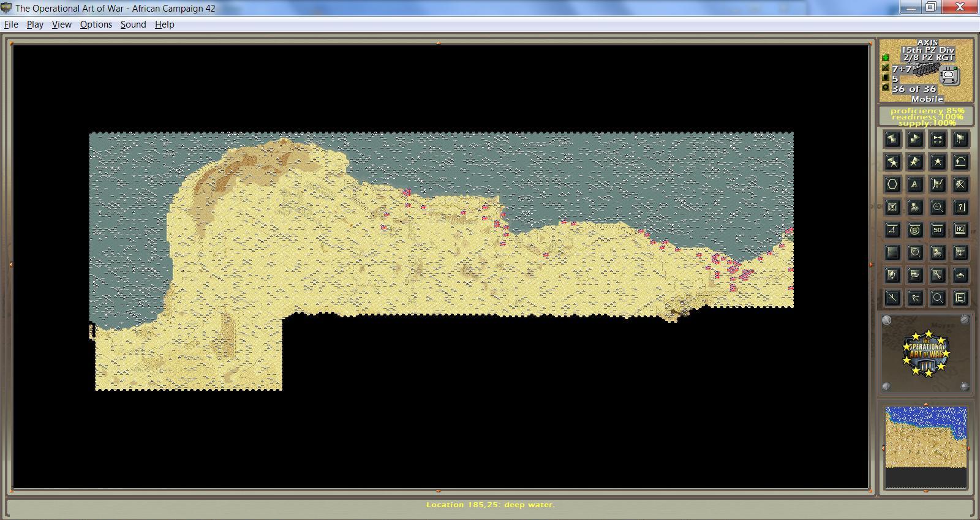Viewport: 980px width, 520px height.
Task: Open the Sound menu
Action: pyautogui.click(x=133, y=24)
